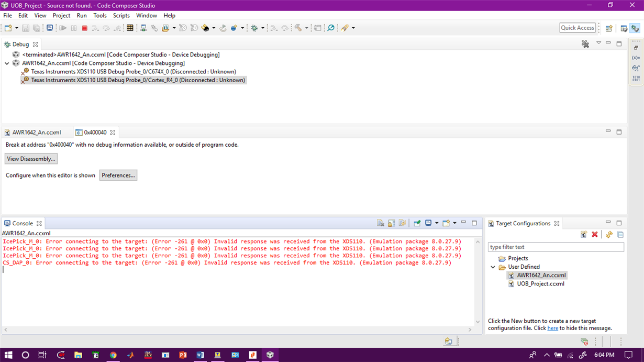Open Windows Start menu

pyautogui.click(x=8, y=355)
